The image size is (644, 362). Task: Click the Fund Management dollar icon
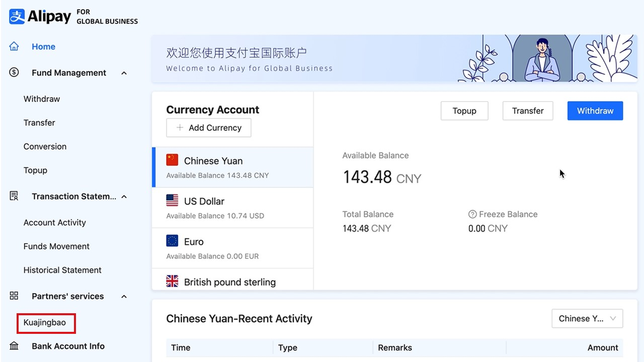pos(14,72)
